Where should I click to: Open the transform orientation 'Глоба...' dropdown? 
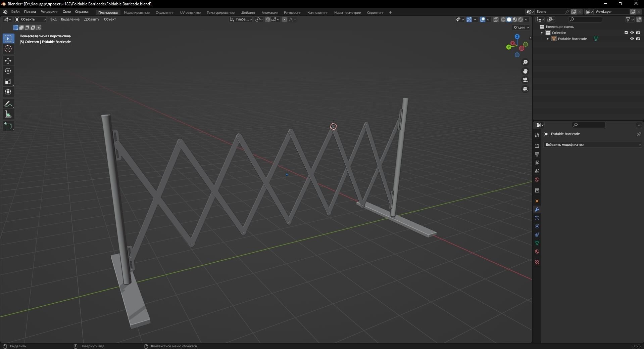(x=241, y=19)
